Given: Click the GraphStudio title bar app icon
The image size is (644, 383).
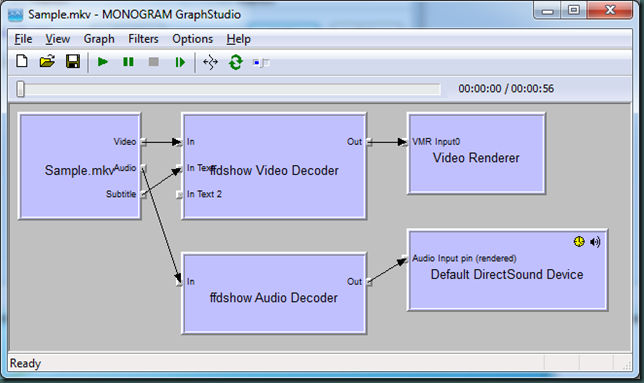Looking at the screenshot, I should [x=16, y=15].
